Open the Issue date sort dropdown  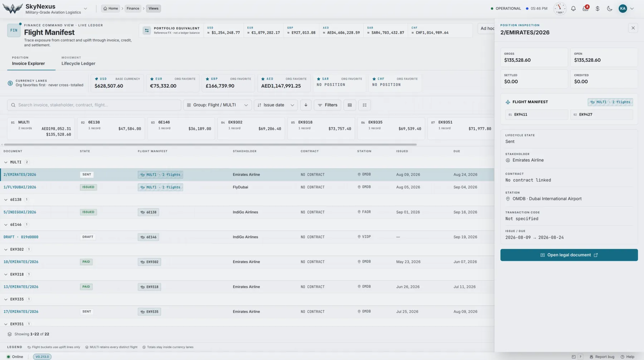275,105
